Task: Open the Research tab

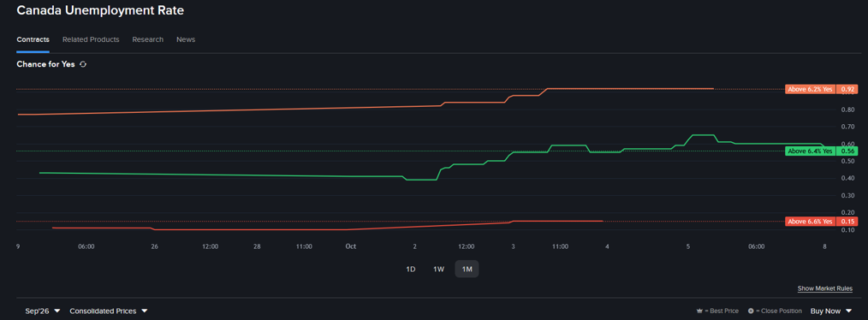Action: coord(148,40)
